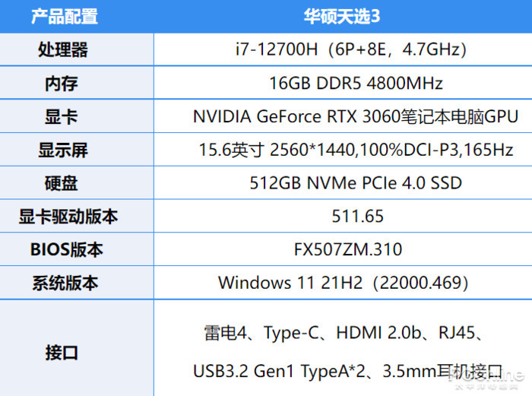The width and height of the screenshot is (532, 396).
Task: Click the 512GB NVMe PCIe 4.0 SSD cell
Action: (355, 183)
